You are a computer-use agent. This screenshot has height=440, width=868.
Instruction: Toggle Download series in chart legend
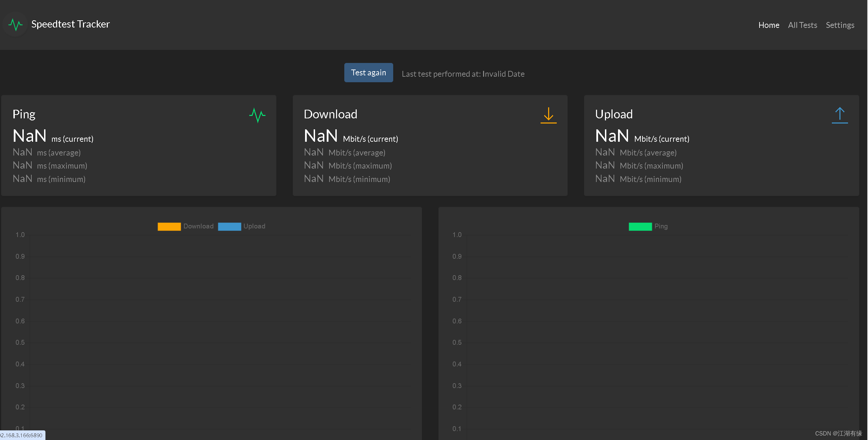click(198, 226)
